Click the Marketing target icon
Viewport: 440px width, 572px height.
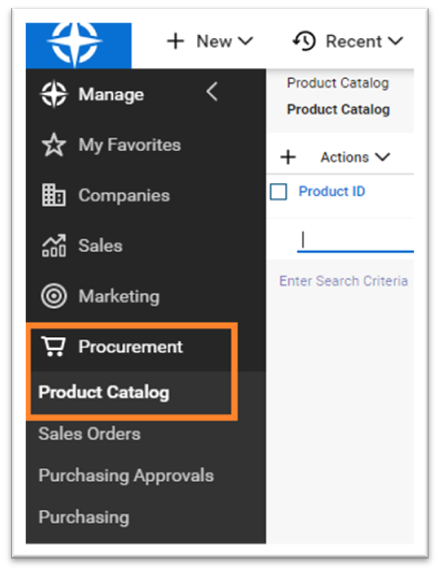click(54, 296)
